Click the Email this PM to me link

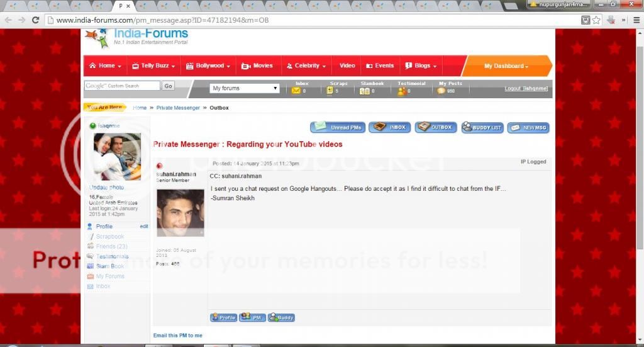click(x=178, y=336)
